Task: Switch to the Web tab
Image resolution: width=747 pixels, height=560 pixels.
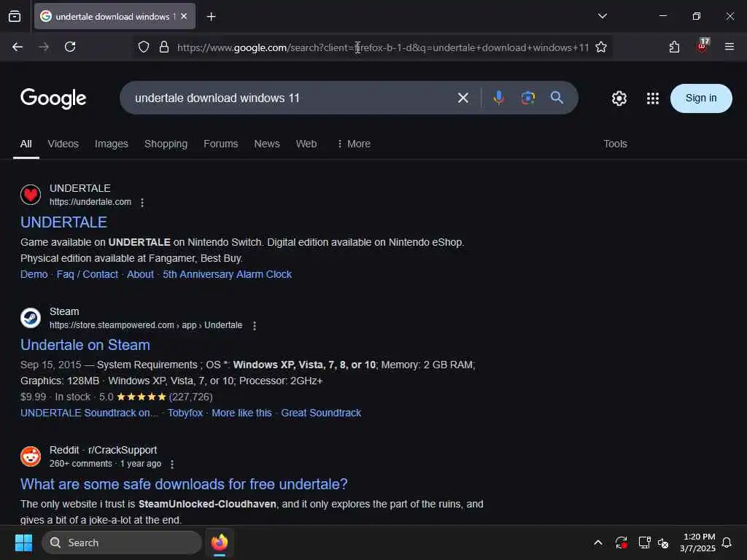Action: point(306,144)
